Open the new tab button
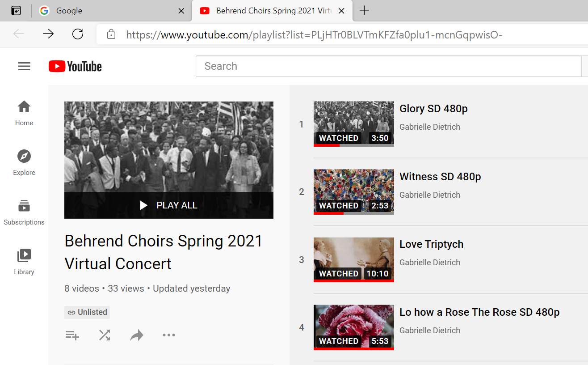The image size is (588, 365). click(x=364, y=11)
